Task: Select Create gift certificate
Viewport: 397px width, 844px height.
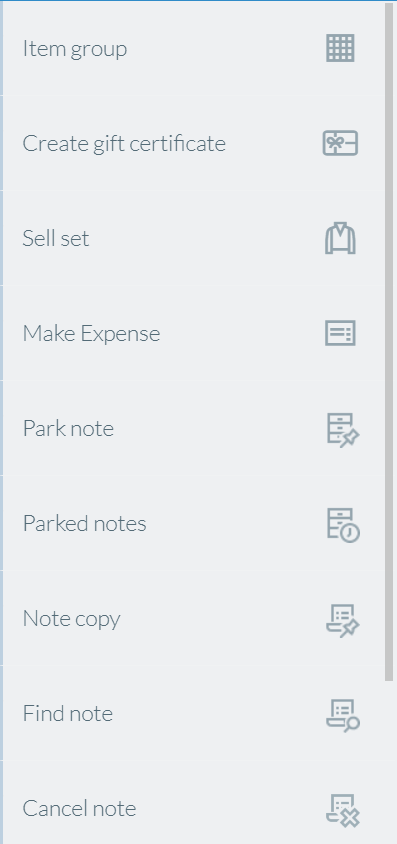Action: point(194,143)
